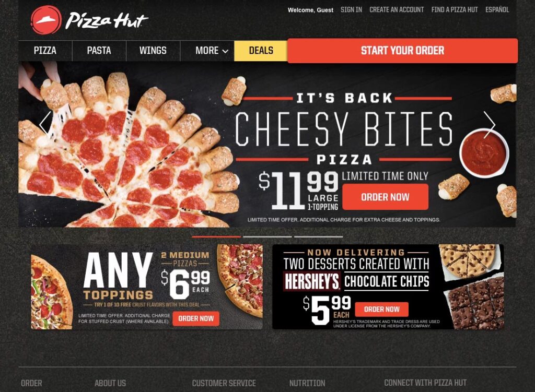
Task: Open the PIZZA menu tab
Action: [x=45, y=51]
